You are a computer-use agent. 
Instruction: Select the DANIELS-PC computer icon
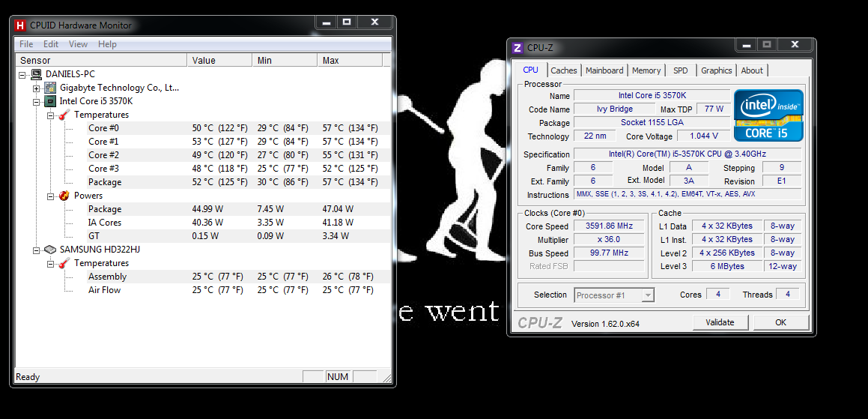(37, 73)
